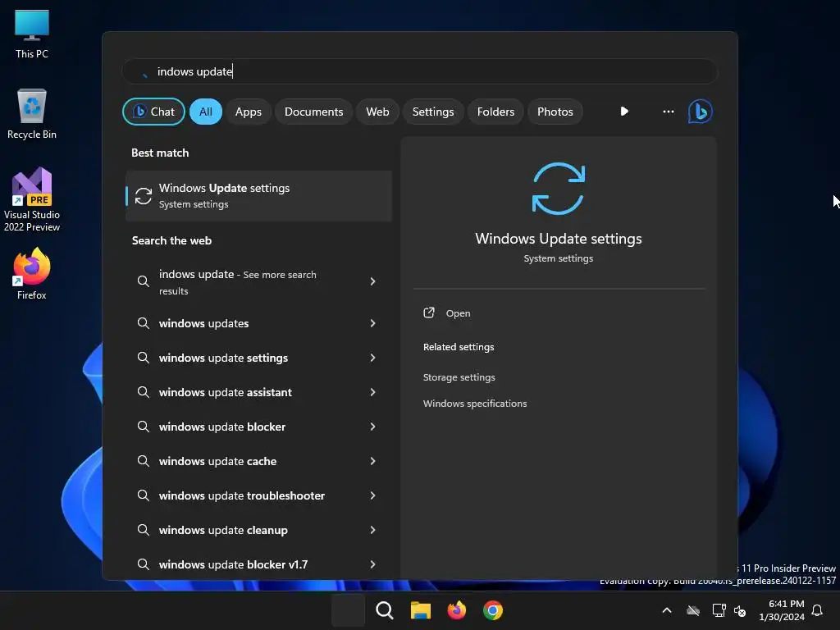Click the magnifier icon beside 'windows update assistant'
Viewport: 840px width, 630px height.
click(143, 392)
